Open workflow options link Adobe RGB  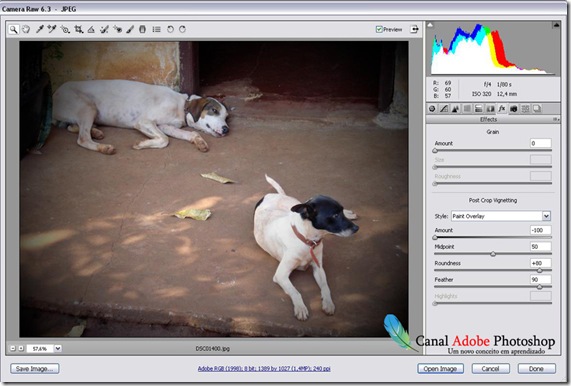point(264,369)
